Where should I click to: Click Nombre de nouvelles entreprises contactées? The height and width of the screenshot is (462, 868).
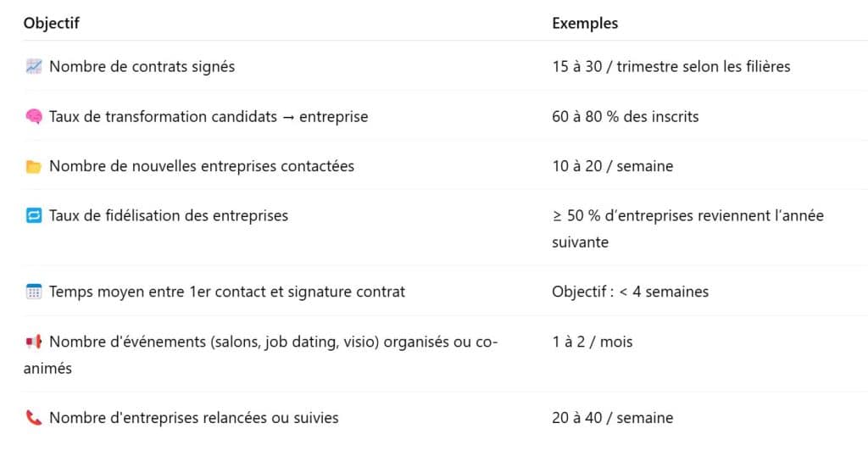(x=202, y=166)
